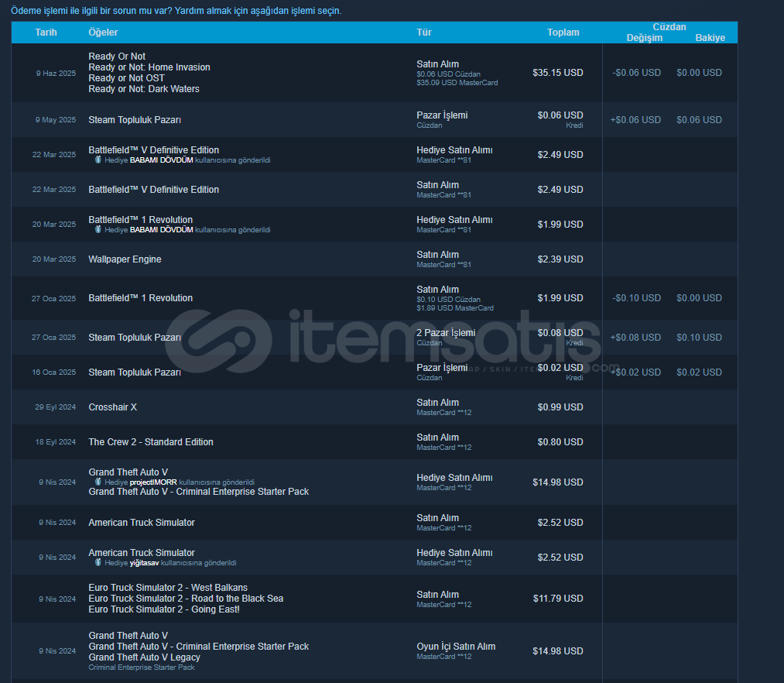Select 'Grand Theft Auto V Legacy' item
The width and height of the screenshot is (784, 683).
[x=145, y=657]
